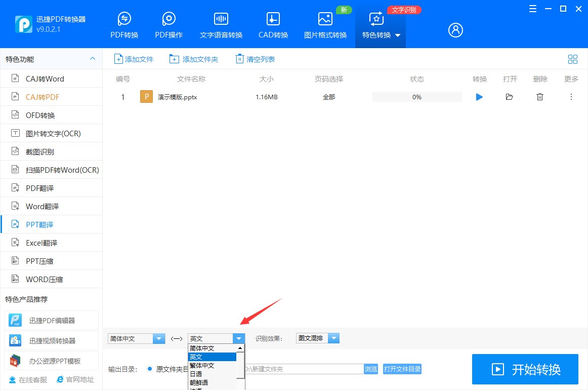This screenshot has width=588, height=390.
Task: Select 扫描PDF转Word(OCR) in sidebar
Action: pyautogui.click(x=52, y=170)
